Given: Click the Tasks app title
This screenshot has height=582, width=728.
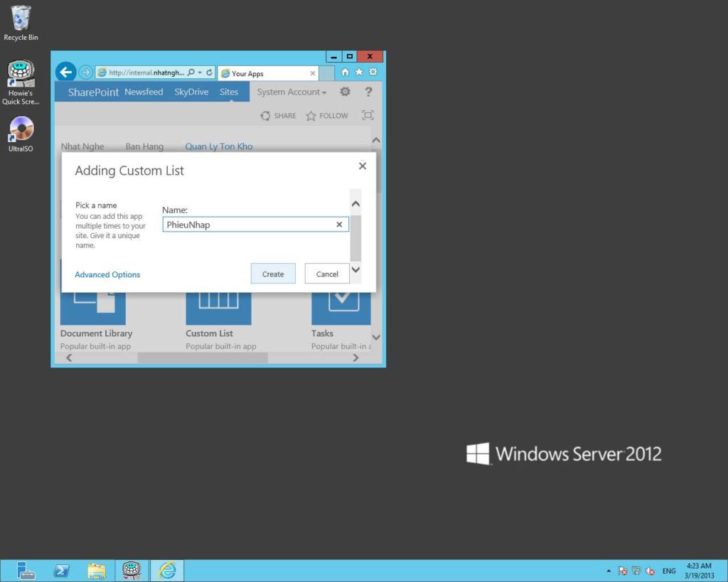Looking at the screenshot, I should coord(322,333).
